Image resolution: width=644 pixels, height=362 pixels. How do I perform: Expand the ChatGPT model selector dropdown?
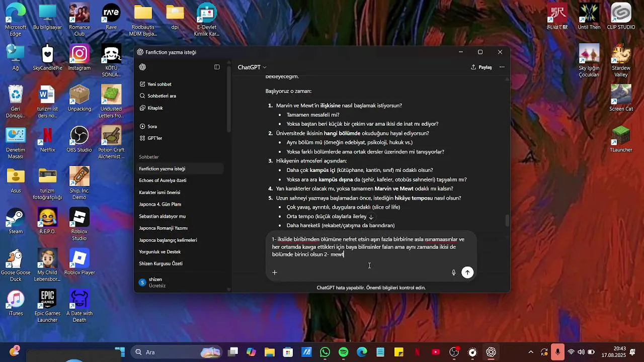252,67
